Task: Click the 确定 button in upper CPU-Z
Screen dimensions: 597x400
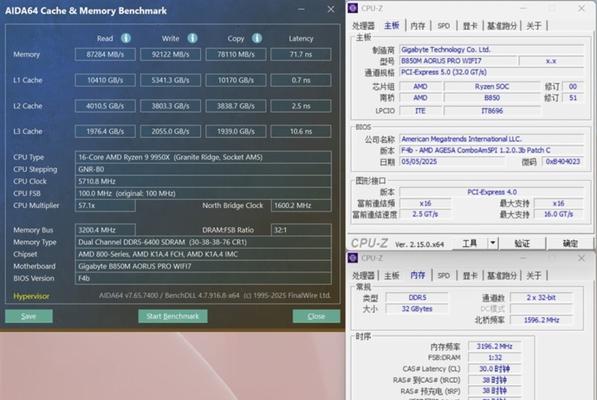Action: point(570,243)
